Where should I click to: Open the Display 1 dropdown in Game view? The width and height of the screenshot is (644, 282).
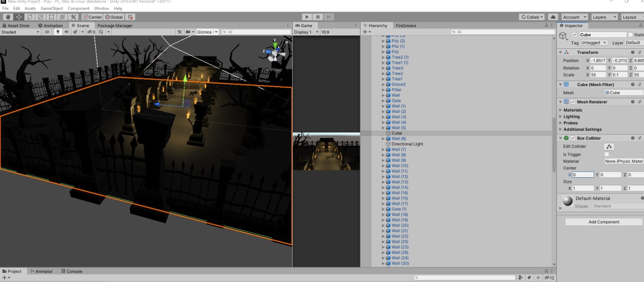coord(306,32)
